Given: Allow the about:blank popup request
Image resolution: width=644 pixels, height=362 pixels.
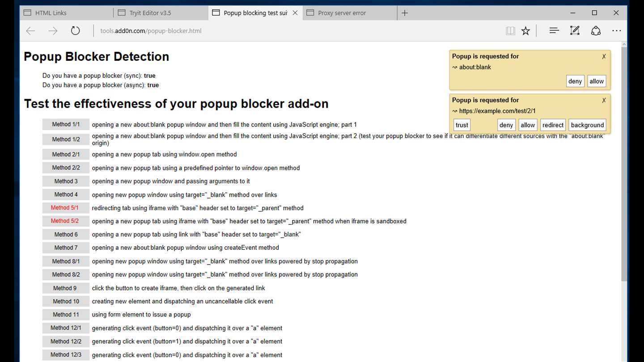Looking at the screenshot, I should tap(597, 81).
